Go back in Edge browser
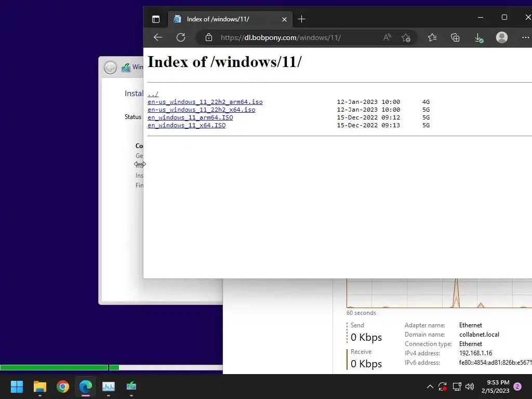The width and height of the screenshot is (532, 399). click(x=158, y=37)
